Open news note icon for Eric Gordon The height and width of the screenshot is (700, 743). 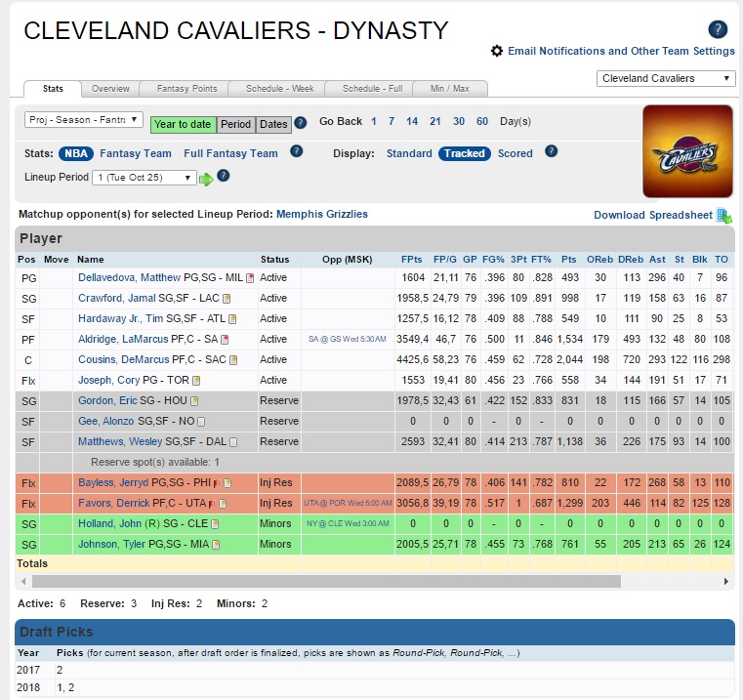click(x=194, y=401)
